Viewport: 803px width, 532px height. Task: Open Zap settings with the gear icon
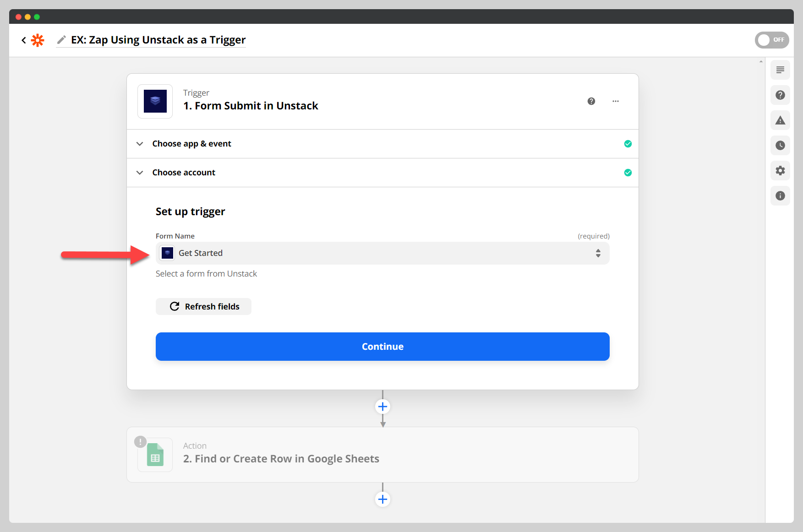[x=780, y=170]
